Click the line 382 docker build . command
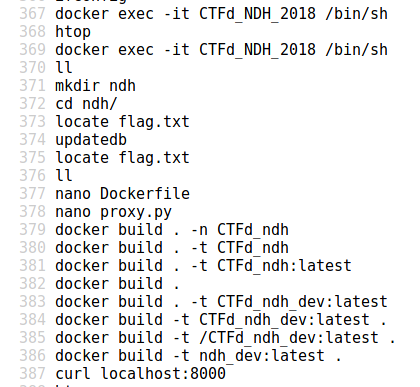This screenshot has width=420, height=387. tap(117, 284)
